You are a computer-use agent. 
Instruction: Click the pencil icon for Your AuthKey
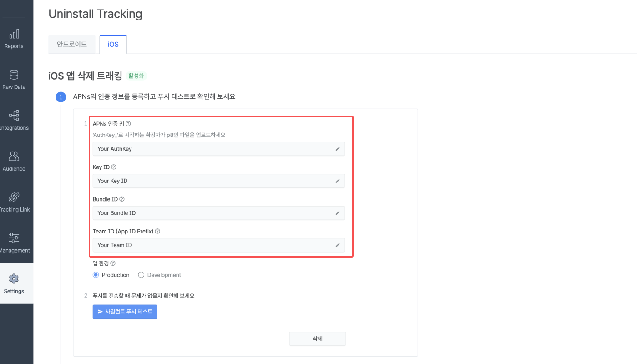pos(338,149)
